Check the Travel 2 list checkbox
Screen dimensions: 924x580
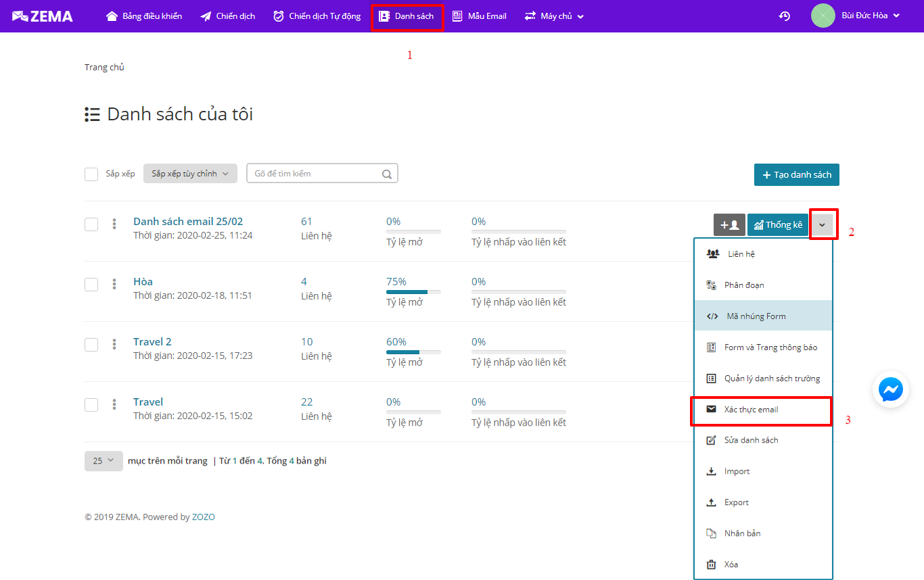(91, 345)
